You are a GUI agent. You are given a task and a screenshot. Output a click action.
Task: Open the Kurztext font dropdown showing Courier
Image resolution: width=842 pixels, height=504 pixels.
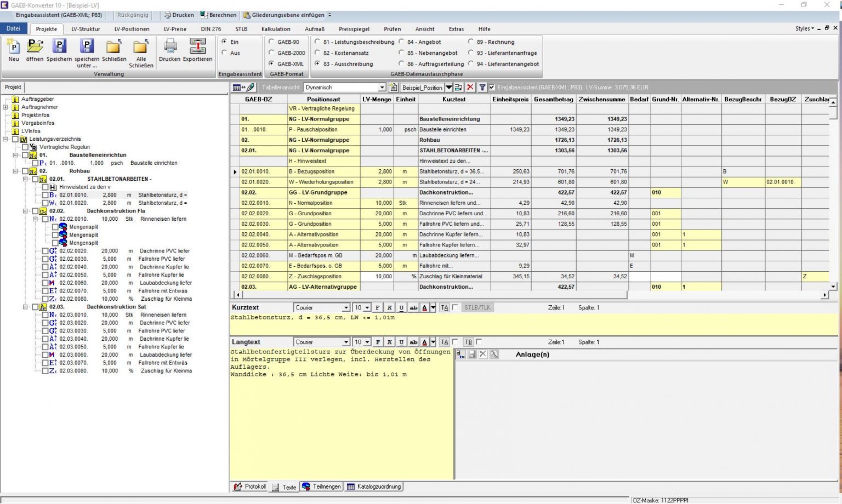(346, 308)
